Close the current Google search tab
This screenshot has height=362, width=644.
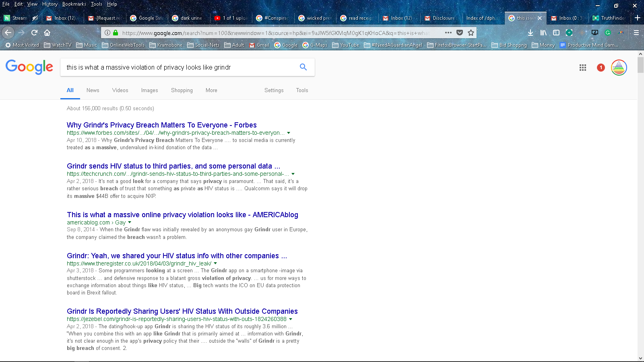point(540,18)
